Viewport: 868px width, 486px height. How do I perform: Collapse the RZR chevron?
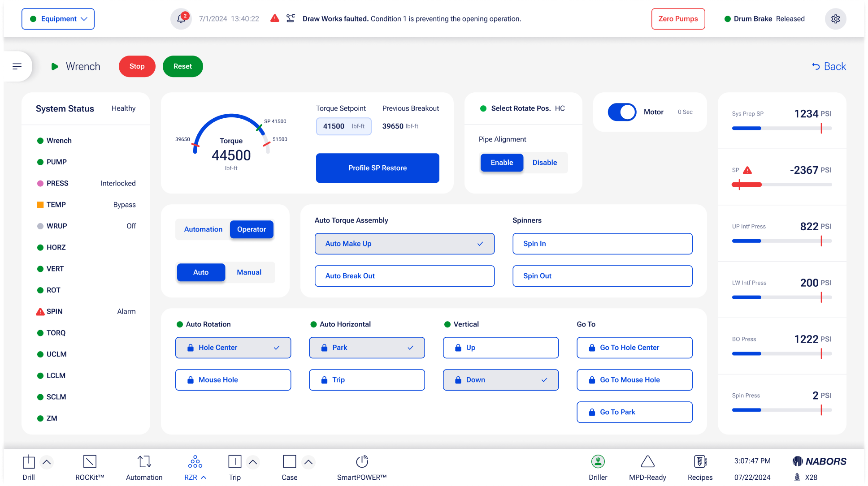coord(204,477)
